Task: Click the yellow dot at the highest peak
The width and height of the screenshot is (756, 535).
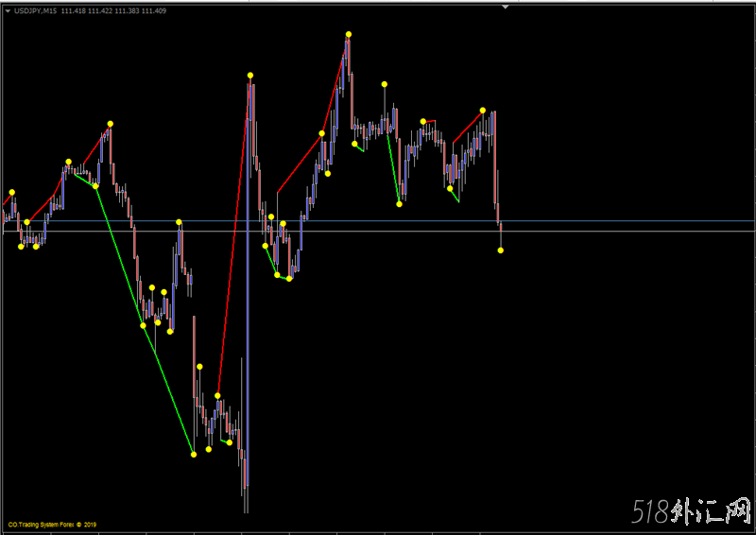Action: tap(349, 34)
